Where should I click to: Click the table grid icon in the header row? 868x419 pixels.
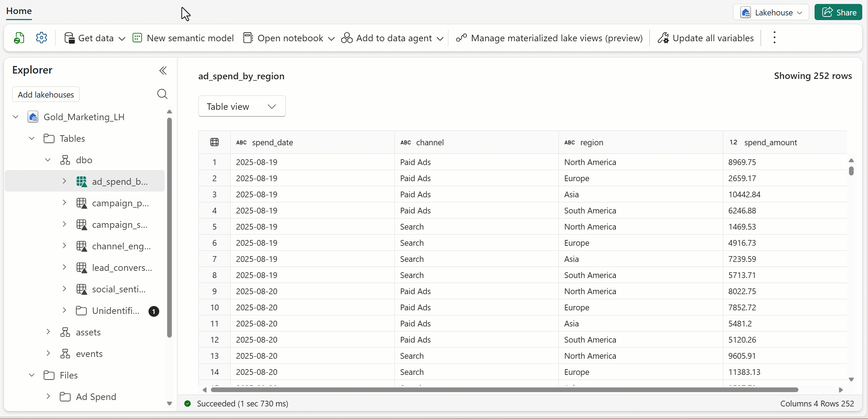(214, 142)
